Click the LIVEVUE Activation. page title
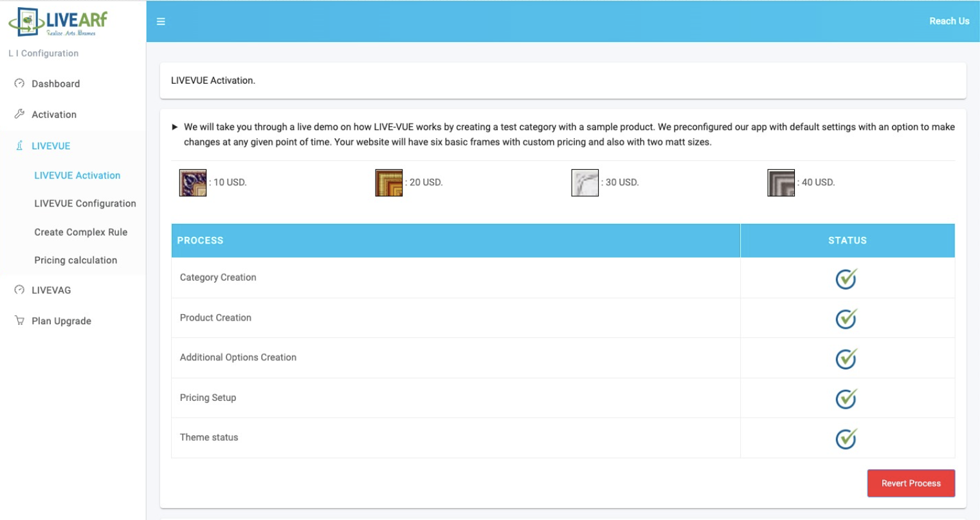 [213, 80]
